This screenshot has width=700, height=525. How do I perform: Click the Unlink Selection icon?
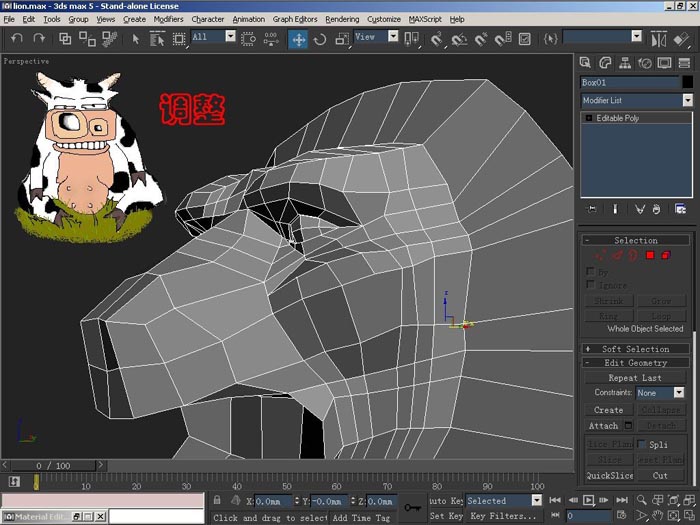[x=87, y=39]
